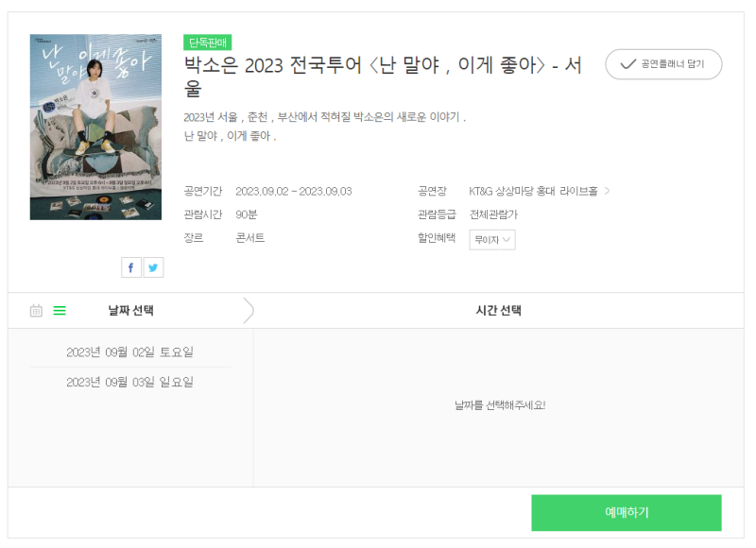
Task: Click the 할인혜택 label
Action: (x=437, y=238)
